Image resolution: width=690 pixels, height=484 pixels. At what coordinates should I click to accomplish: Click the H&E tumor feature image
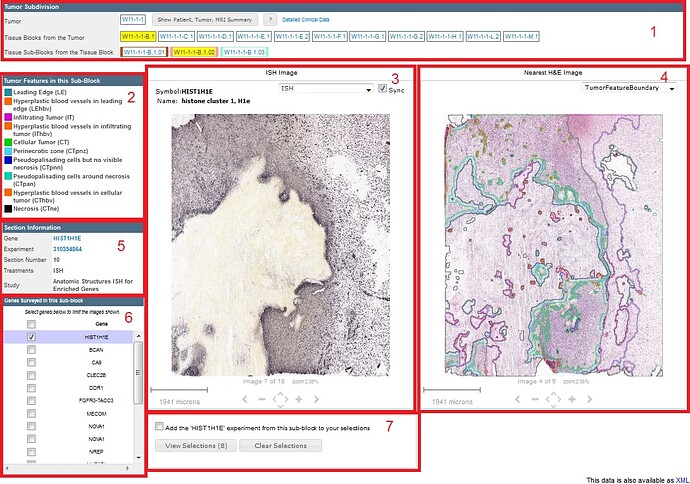(x=554, y=245)
